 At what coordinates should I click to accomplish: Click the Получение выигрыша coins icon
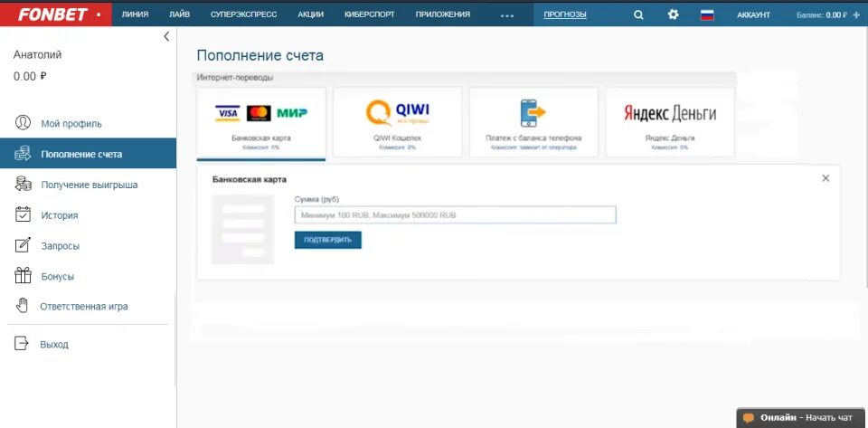point(23,185)
